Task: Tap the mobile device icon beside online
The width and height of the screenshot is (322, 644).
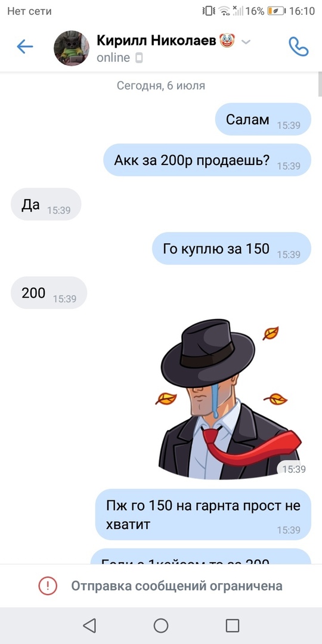Action: 139,58
